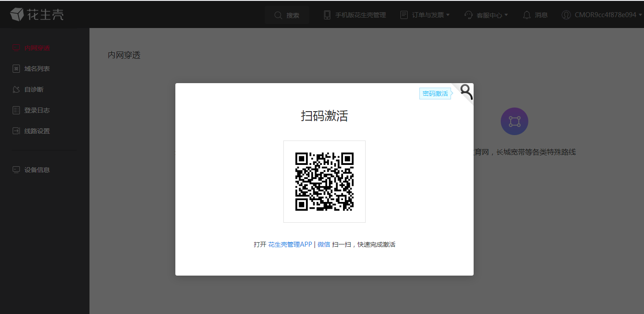Click the 订单与发票 document icon
644x314 pixels.
[404, 15]
